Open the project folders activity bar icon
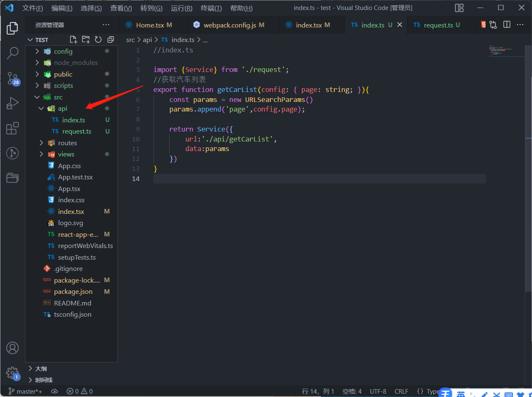This screenshot has width=532, height=397. [x=12, y=178]
